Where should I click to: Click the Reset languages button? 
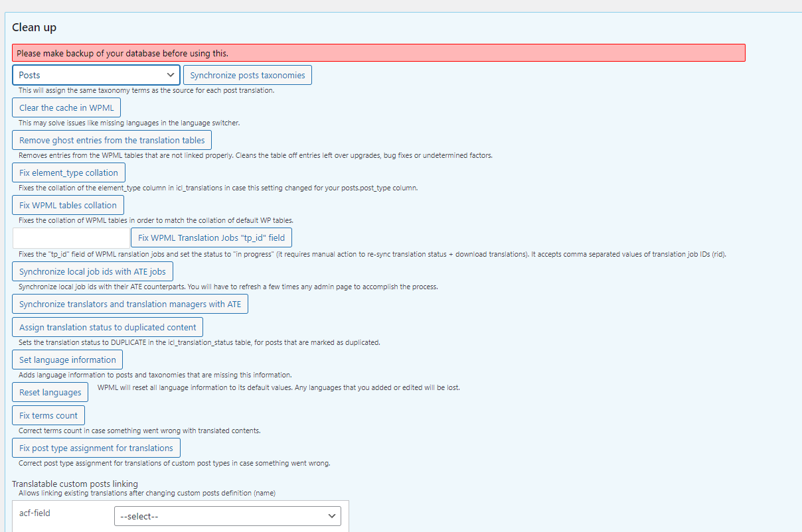pyautogui.click(x=50, y=392)
